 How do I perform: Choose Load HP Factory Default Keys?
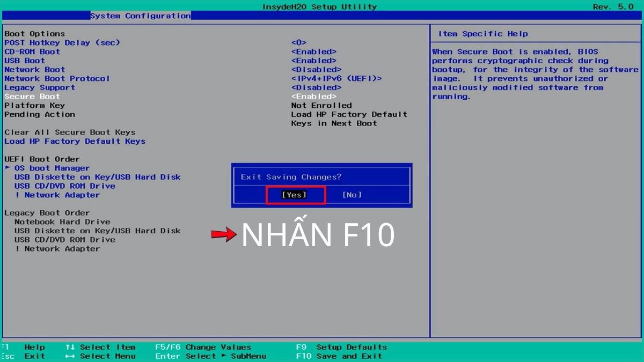[75, 141]
